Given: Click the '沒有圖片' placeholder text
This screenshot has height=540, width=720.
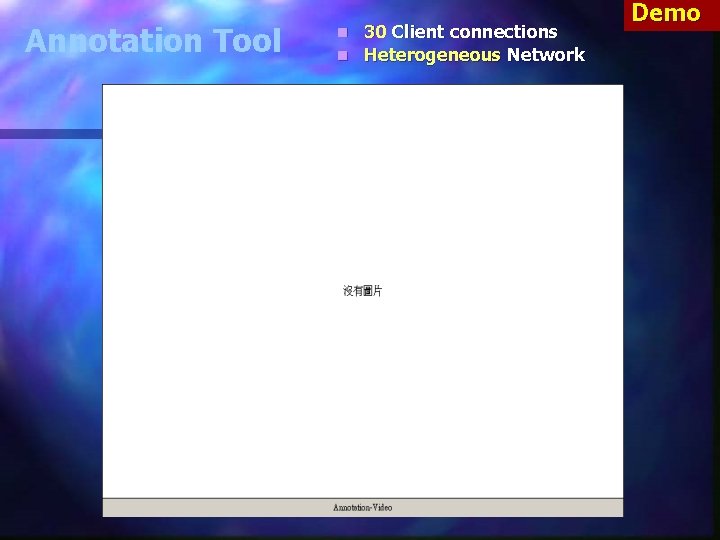Looking at the screenshot, I should coord(362,291).
